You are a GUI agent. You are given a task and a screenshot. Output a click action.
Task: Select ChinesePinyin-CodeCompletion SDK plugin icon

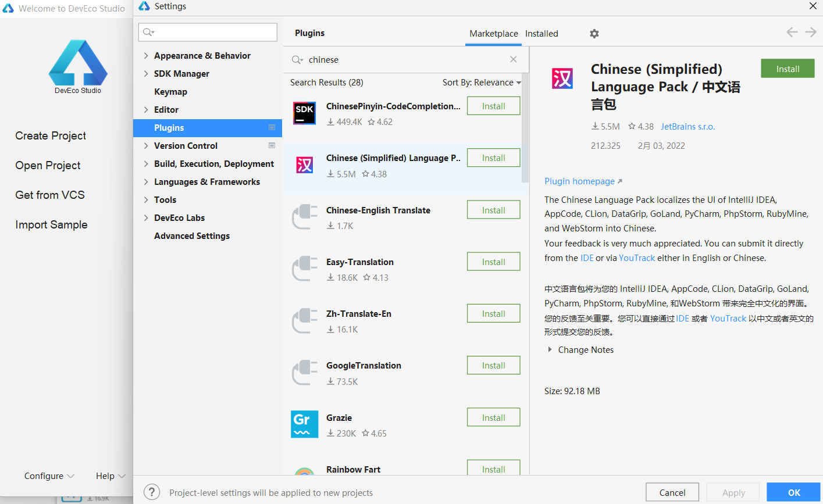tap(304, 113)
